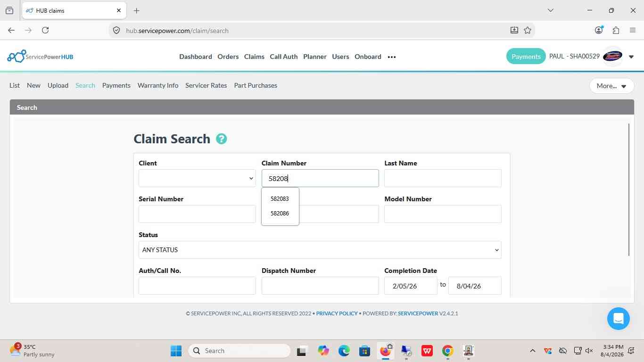Click the Last Name input field

point(443,178)
